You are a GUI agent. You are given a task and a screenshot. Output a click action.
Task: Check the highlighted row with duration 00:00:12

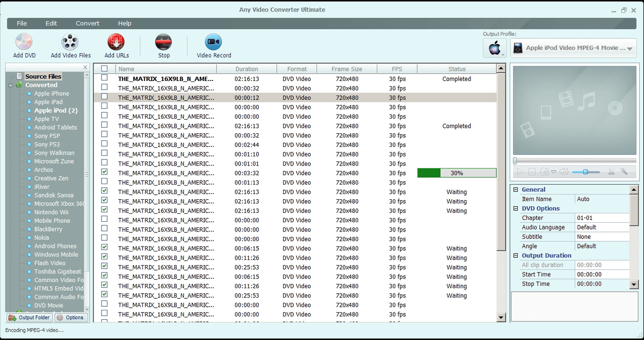(104, 97)
